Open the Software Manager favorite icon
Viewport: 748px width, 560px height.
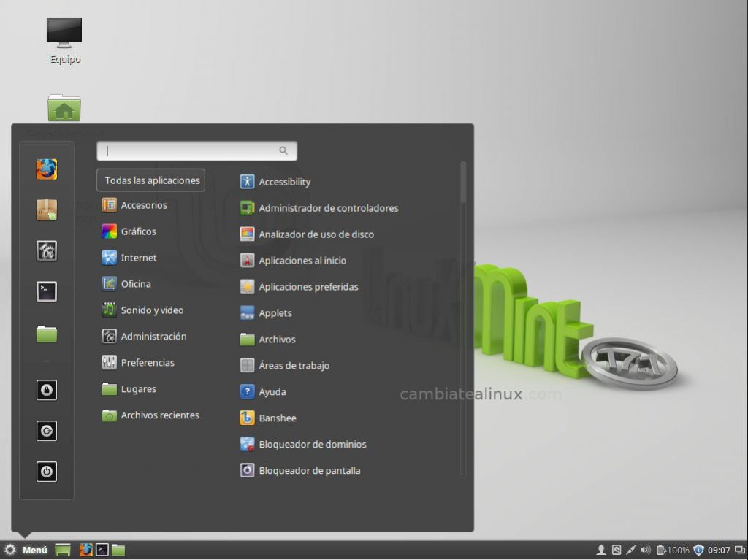(47, 210)
